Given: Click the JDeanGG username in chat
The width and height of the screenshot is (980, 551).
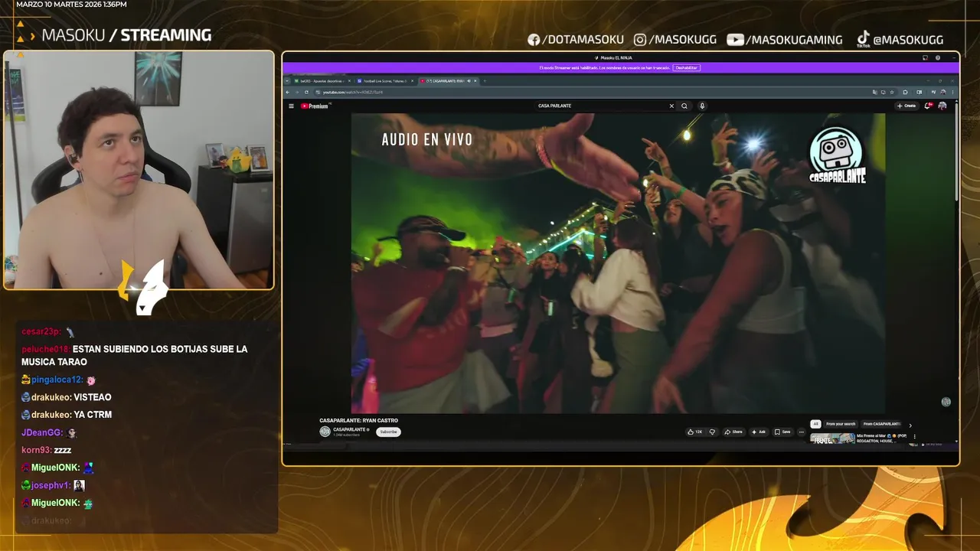Looking at the screenshot, I should pyautogui.click(x=41, y=432).
